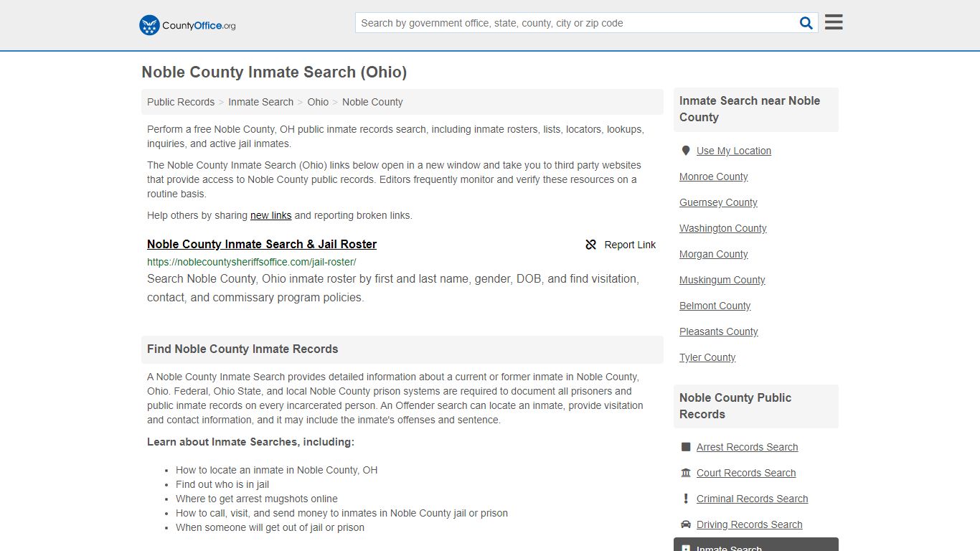Open Driving Records Search
980x551 pixels.
(x=749, y=524)
